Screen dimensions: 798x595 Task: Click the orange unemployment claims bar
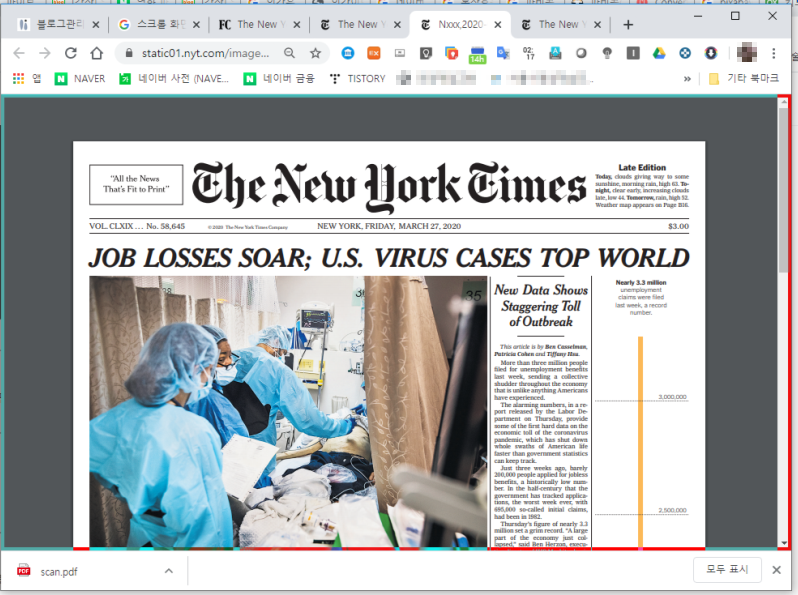[x=640, y=442]
